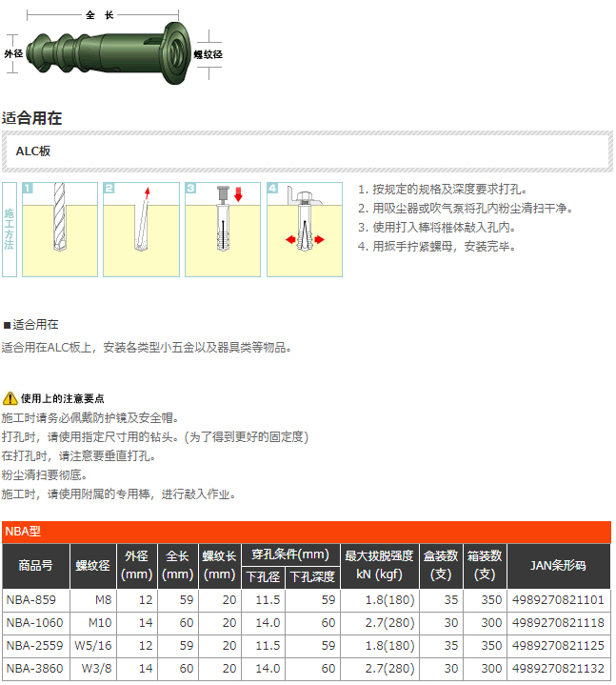
Task: Click step 1 drilling illustration
Action: (59, 230)
